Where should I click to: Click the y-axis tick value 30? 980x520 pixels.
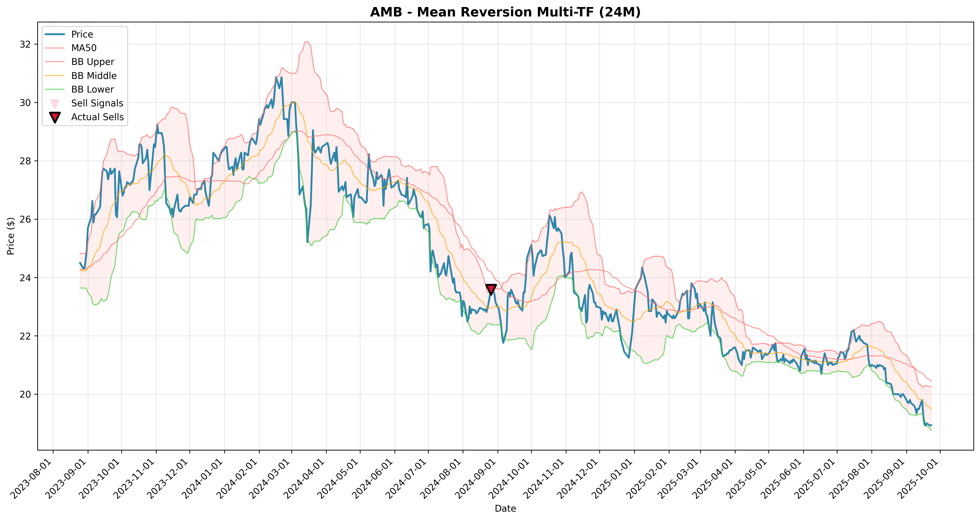25,103
